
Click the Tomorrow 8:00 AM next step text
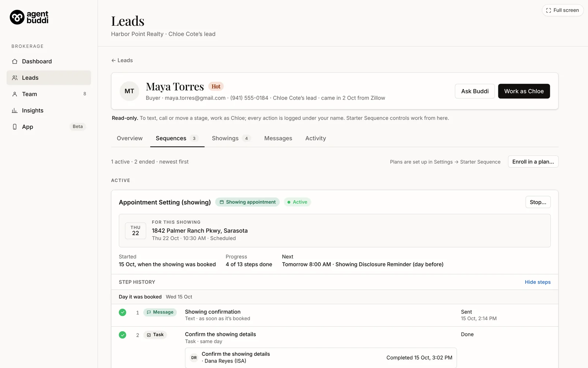[x=363, y=265]
